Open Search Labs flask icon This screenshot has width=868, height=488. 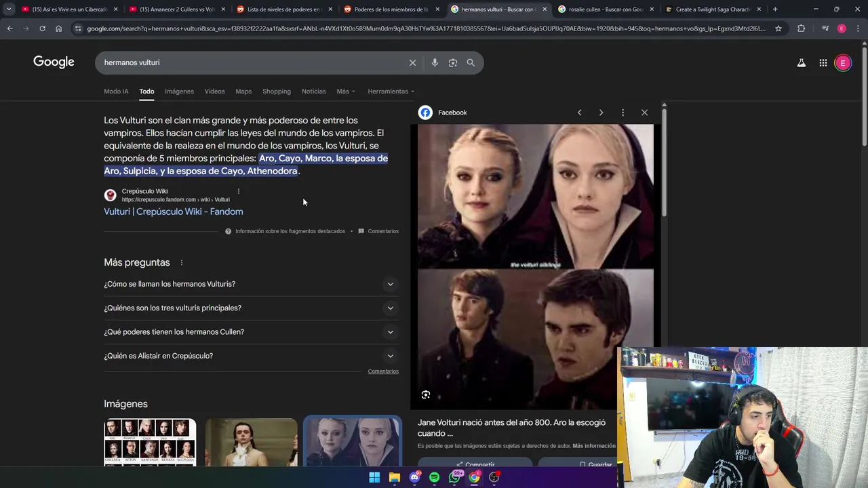(801, 63)
